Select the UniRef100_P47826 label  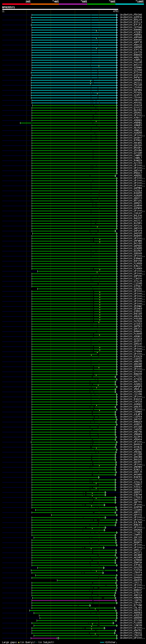point(131,321)
